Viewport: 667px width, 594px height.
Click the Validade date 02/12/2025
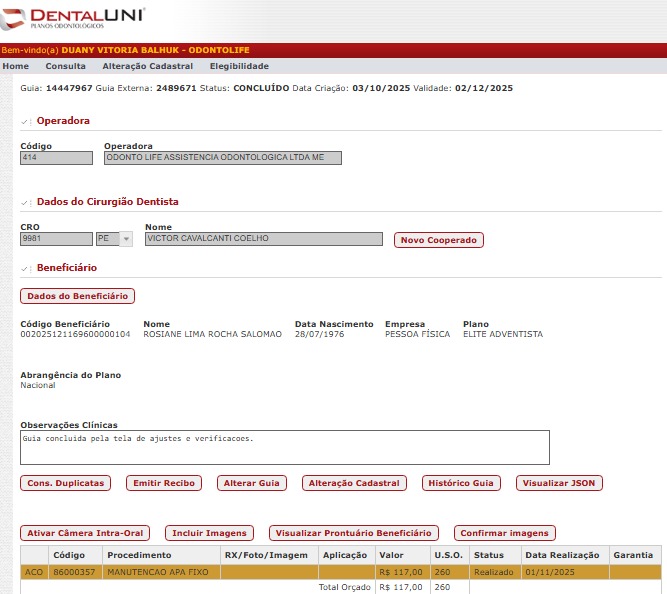[484, 89]
